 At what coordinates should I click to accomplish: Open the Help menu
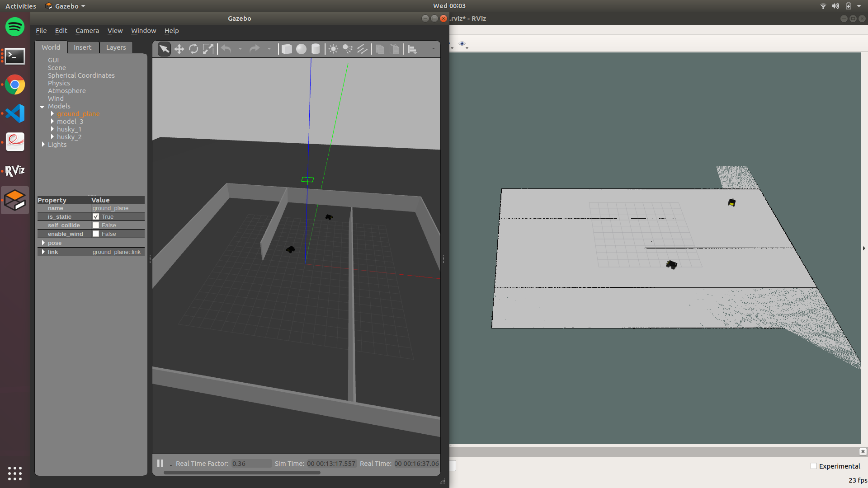pos(171,31)
